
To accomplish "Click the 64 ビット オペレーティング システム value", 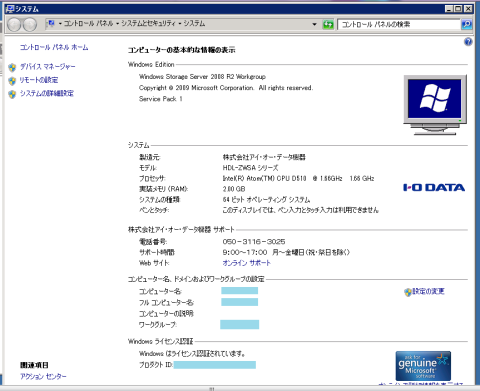I will 266,200.
